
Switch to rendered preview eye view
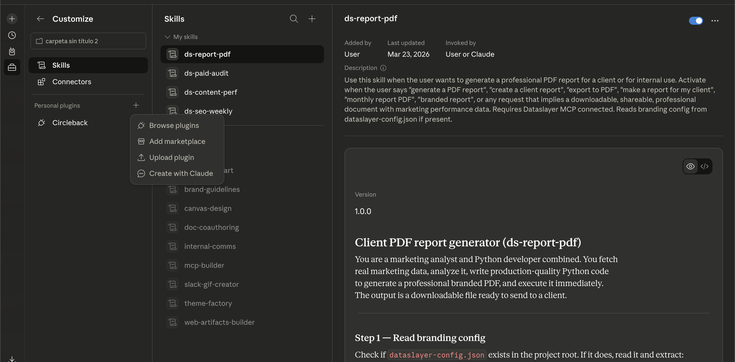pyautogui.click(x=690, y=166)
